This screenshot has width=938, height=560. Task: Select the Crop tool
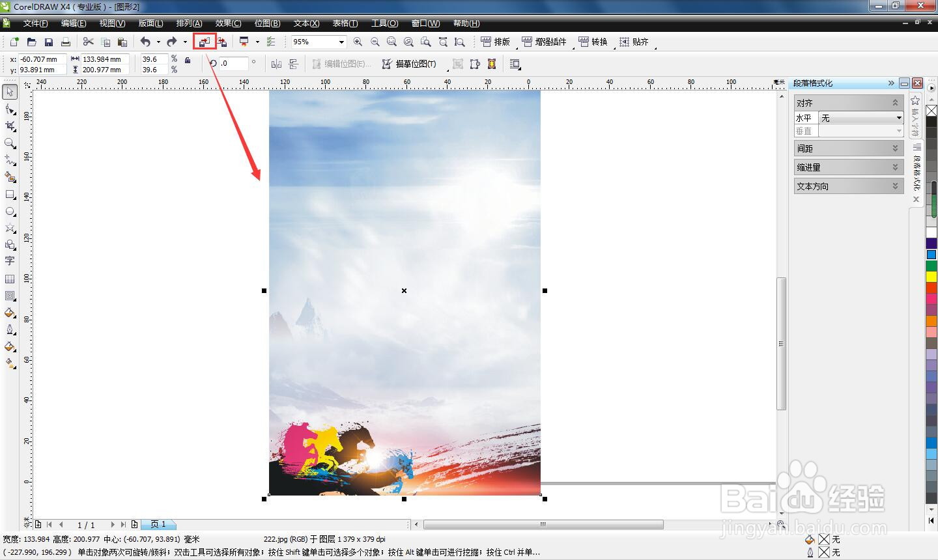(x=10, y=126)
